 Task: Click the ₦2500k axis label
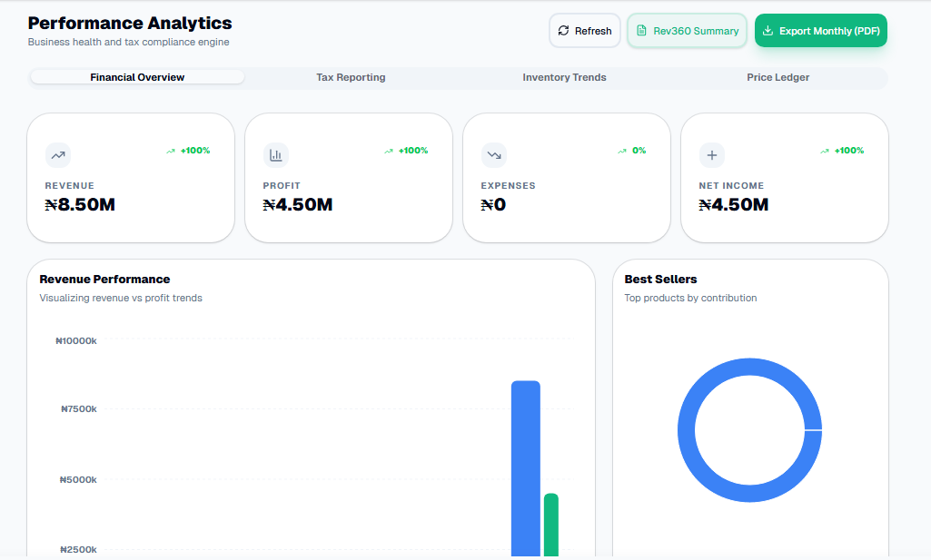78,549
